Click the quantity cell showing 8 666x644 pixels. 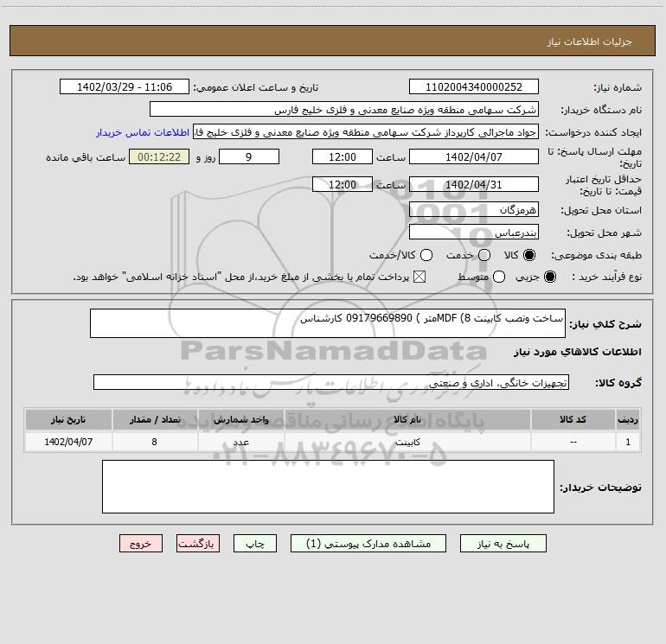pyautogui.click(x=155, y=442)
